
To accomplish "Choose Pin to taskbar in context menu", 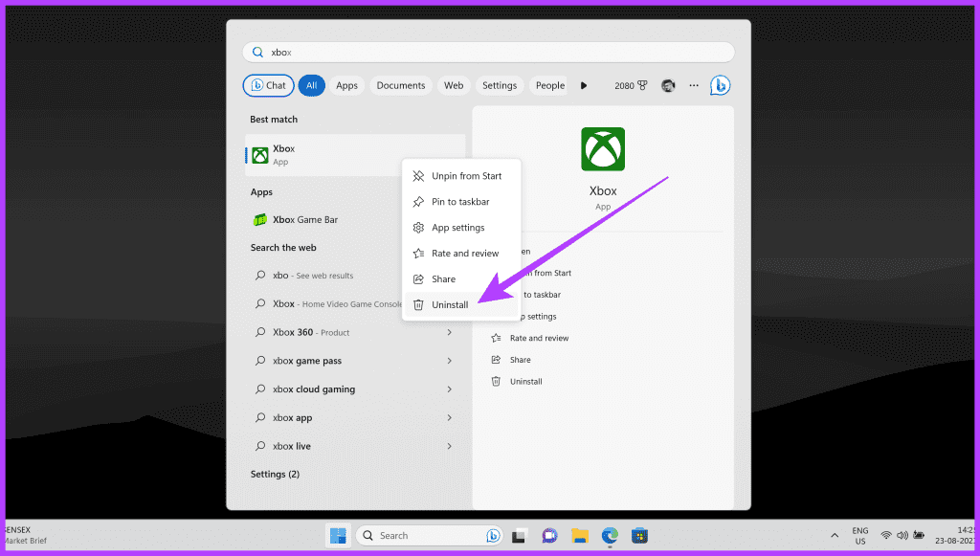I will [460, 202].
